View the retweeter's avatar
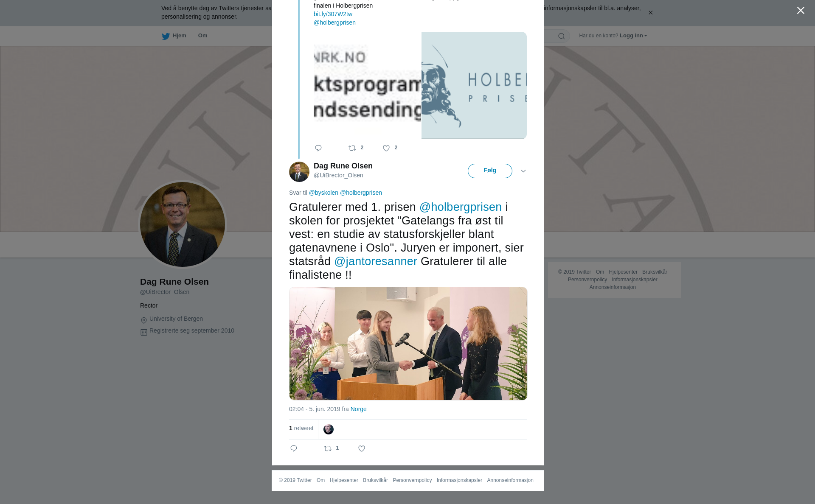 [x=329, y=429]
